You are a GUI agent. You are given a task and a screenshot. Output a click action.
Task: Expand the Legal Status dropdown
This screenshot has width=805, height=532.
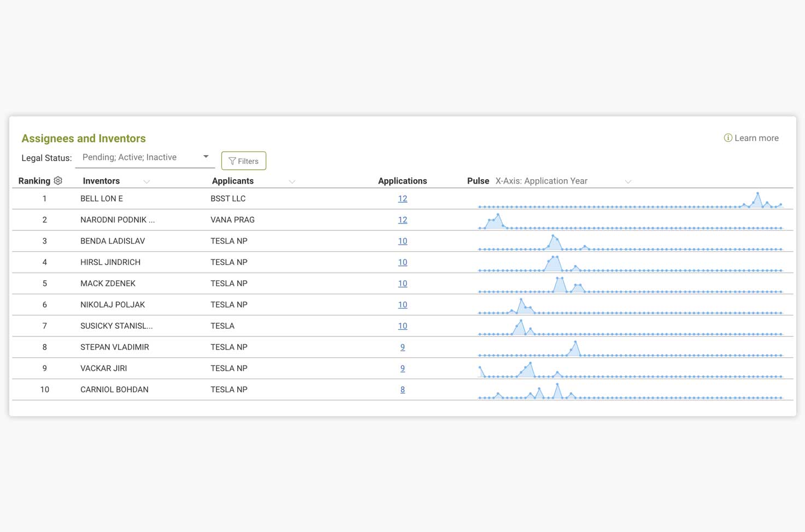click(x=145, y=157)
